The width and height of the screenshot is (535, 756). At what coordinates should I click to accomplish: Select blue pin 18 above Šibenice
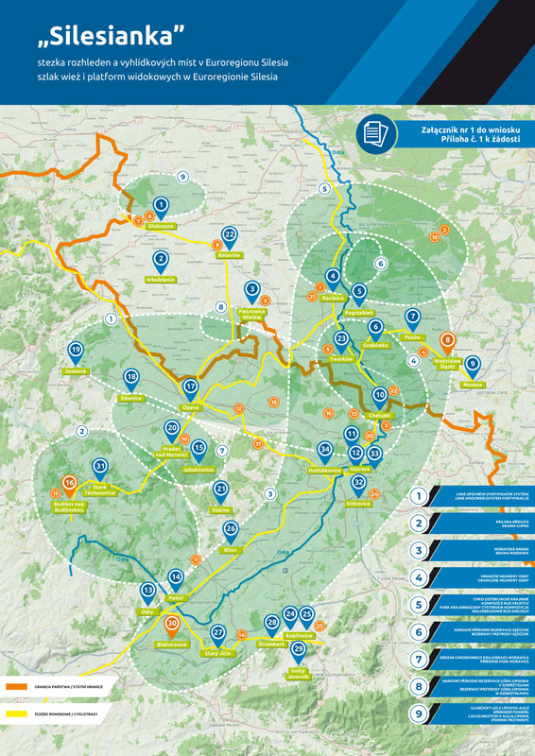point(131,380)
